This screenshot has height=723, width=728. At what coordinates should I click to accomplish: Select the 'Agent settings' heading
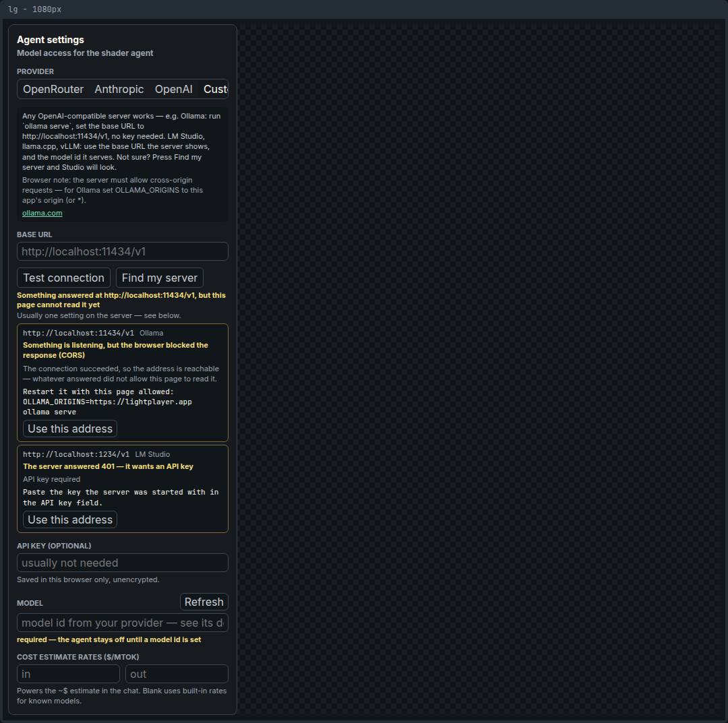click(x=51, y=40)
